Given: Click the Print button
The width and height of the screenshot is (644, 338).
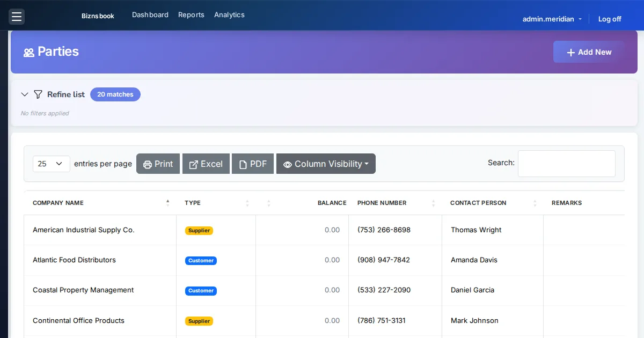Looking at the screenshot, I should click(x=158, y=164).
